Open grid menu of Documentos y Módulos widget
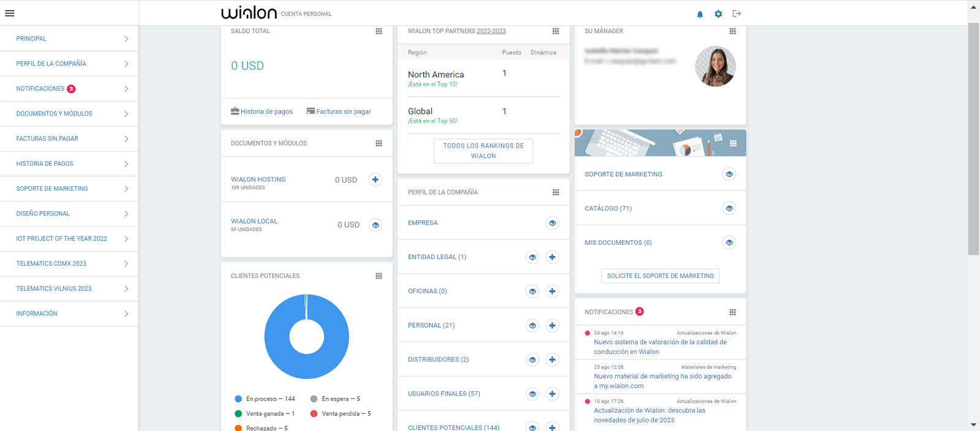Image resolution: width=980 pixels, height=431 pixels. 379,143
